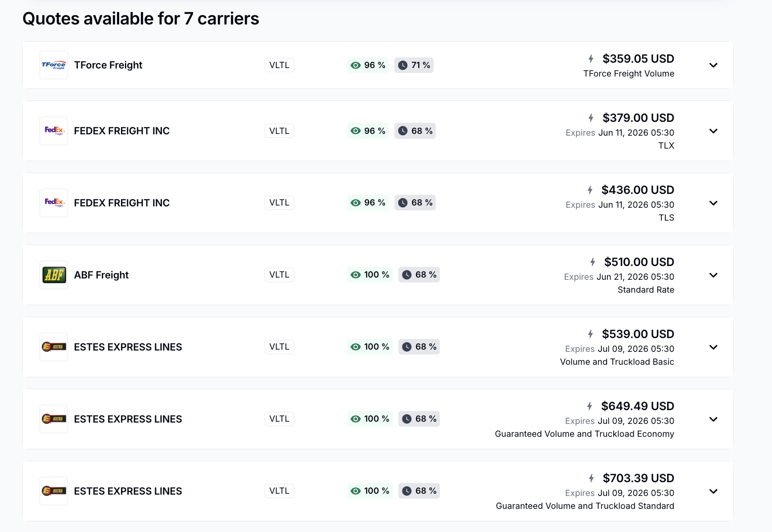Click the TForce Freight carrier logo
Viewport: 772px width, 532px height.
click(54, 65)
